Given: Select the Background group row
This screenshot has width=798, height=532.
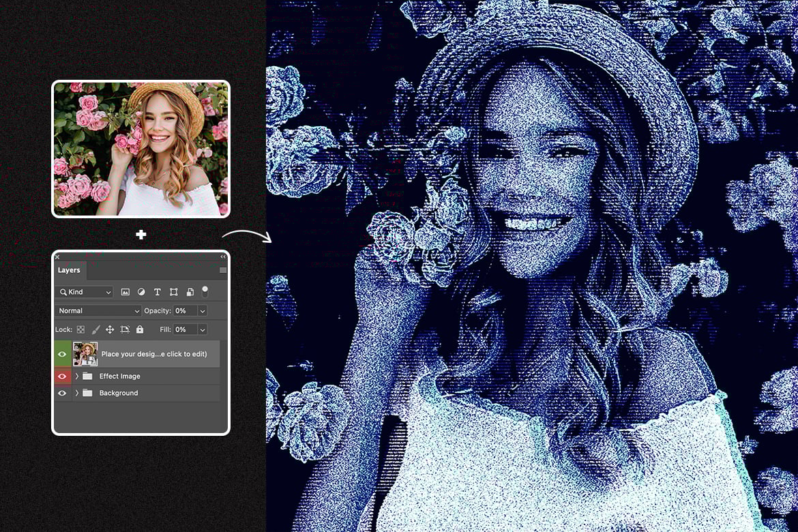Looking at the screenshot, I should click(137, 393).
